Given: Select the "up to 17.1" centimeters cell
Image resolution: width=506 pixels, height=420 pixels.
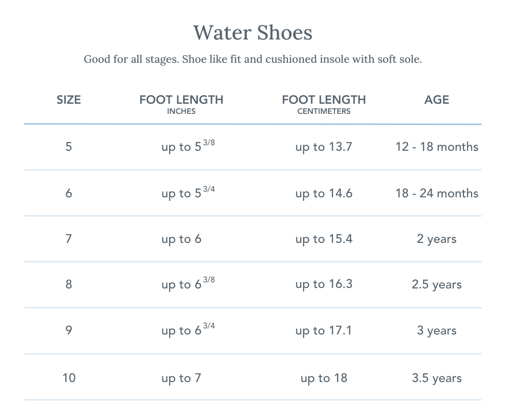Looking at the screenshot, I should [x=324, y=331].
